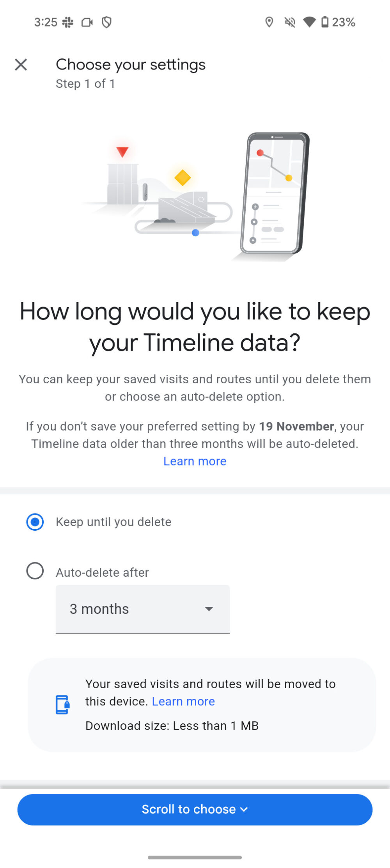Open Learn more in the saved visits card
The height and width of the screenshot is (868, 390).
pyautogui.click(x=183, y=701)
